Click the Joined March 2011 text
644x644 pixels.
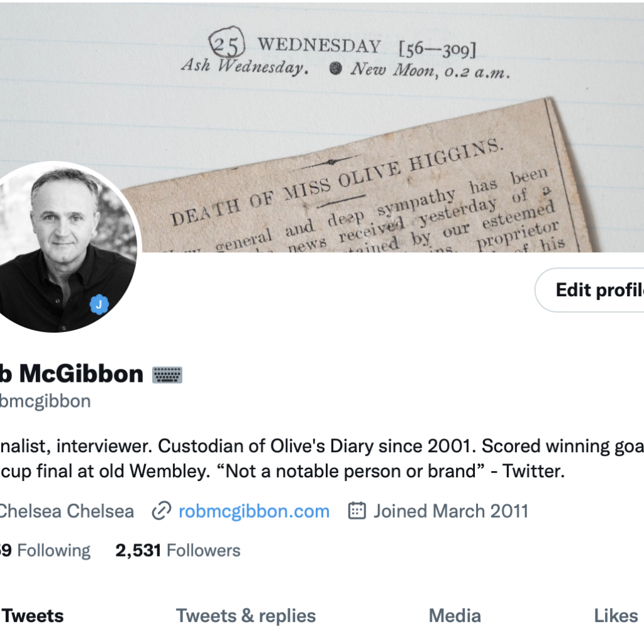point(450,511)
